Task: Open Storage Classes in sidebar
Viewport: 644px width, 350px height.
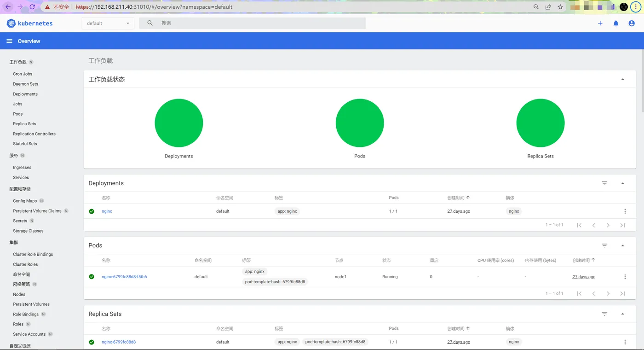Action: [x=28, y=231]
